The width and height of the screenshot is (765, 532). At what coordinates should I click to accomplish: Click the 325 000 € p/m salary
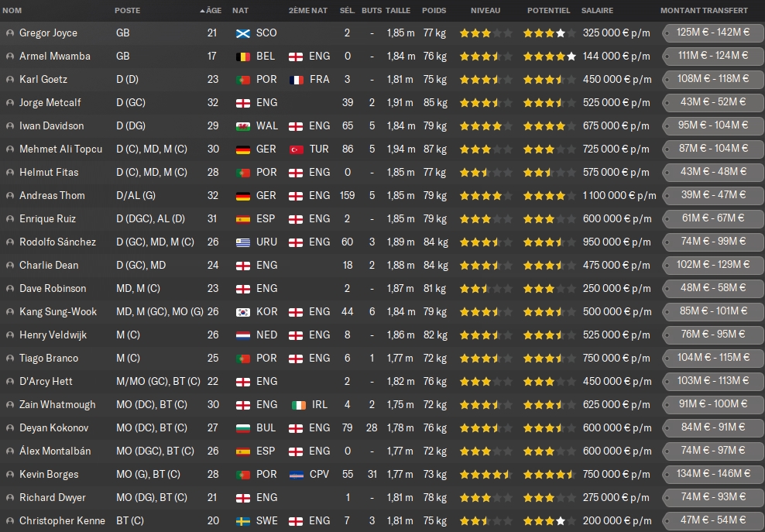(x=616, y=33)
